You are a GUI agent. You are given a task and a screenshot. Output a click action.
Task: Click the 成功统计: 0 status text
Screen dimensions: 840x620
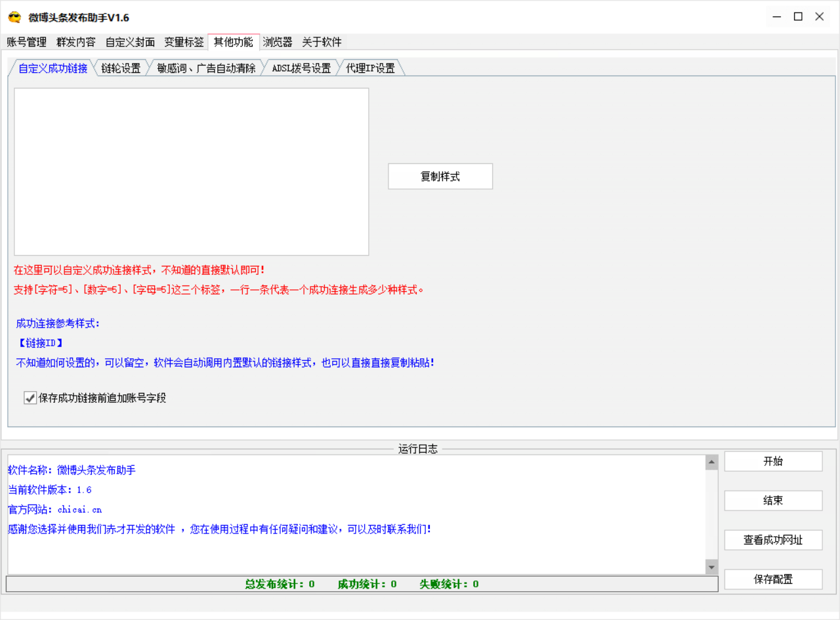(x=367, y=584)
